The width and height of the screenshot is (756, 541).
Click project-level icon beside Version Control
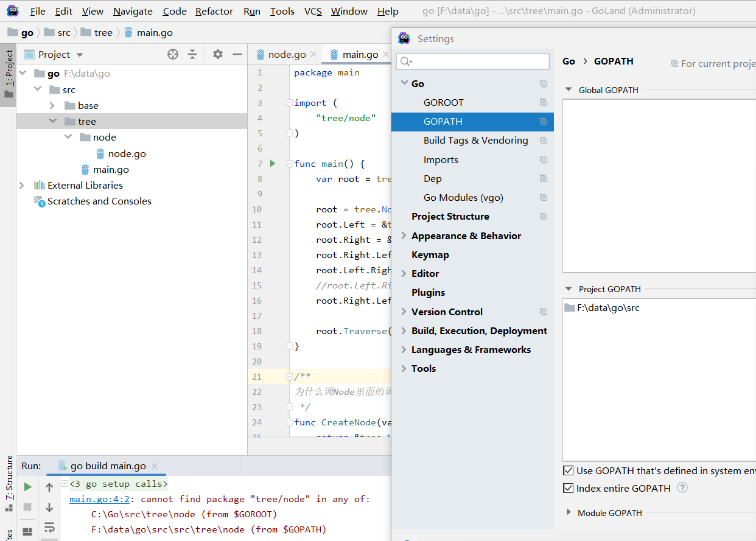point(543,312)
